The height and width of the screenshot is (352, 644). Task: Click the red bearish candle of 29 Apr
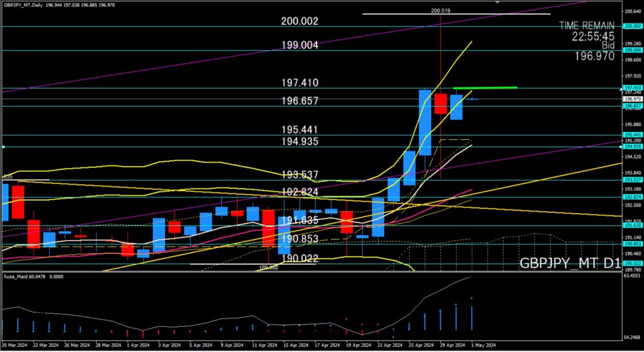point(441,104)
